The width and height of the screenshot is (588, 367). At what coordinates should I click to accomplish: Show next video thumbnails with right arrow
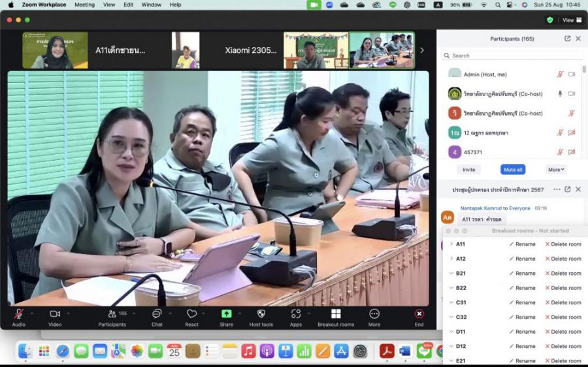[421, 50]
